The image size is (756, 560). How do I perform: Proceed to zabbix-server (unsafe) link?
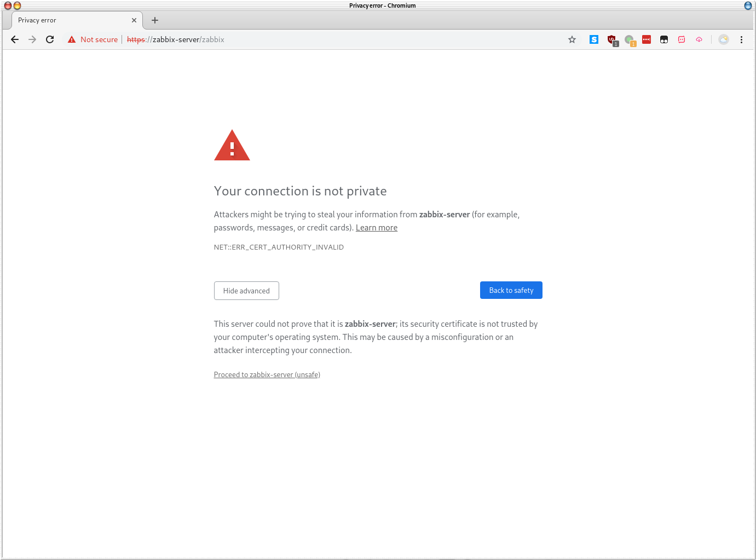[x=267, y=374]
